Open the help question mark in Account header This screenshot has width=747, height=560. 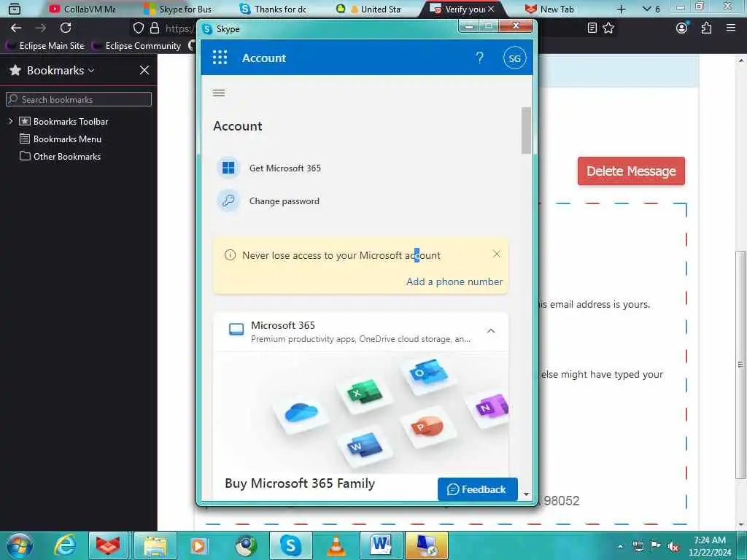[480, 58]
